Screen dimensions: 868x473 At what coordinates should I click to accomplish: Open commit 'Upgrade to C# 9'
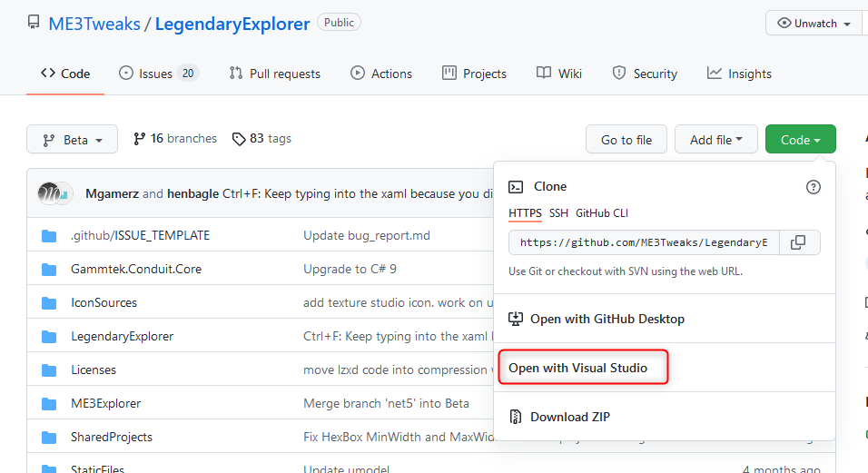[x=350, y=270]
